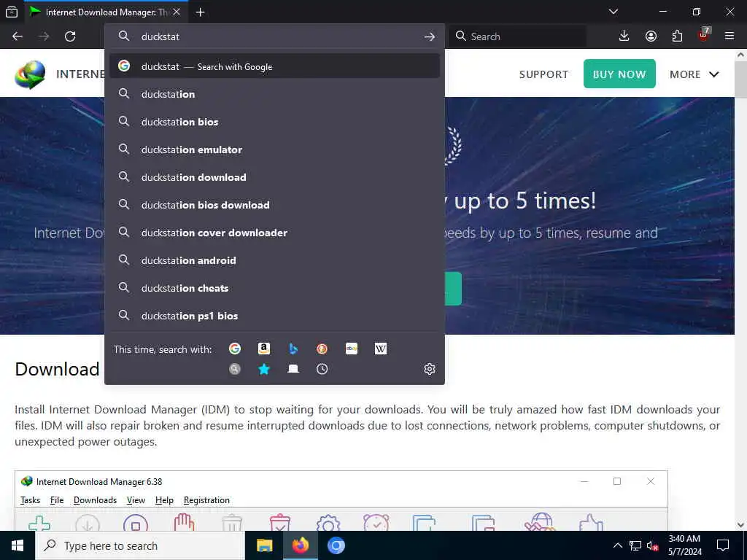Image resolution: width=747 pixels, height=560 pixels.
Task: Search this time with Amazon
Action: (264, 349)
